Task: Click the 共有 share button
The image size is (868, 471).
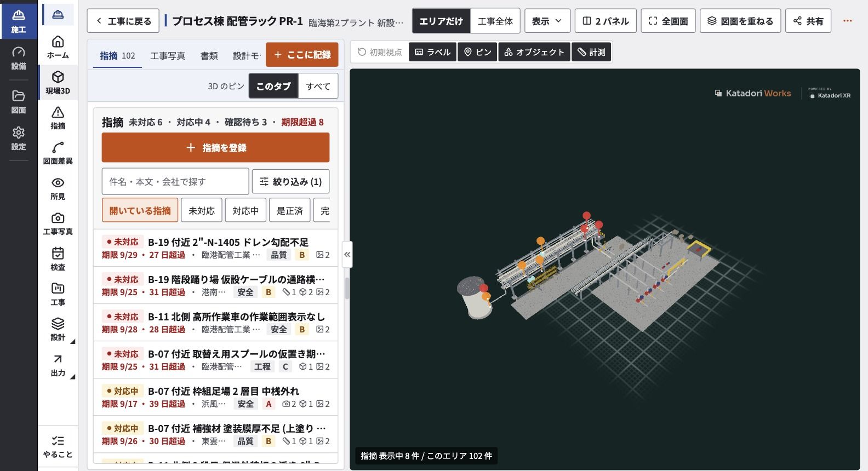Action: 808,21
